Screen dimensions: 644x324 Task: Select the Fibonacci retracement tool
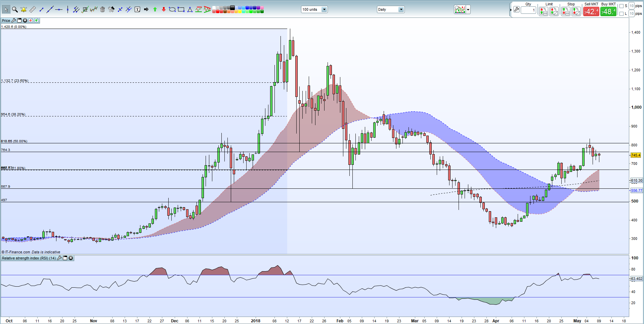coord(85,9)
